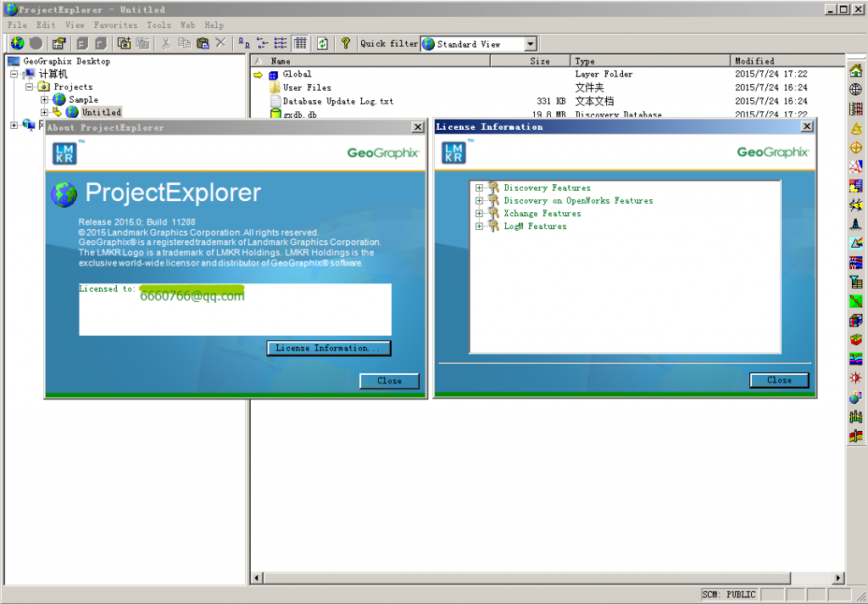Open the File menu

click(17, 25)
